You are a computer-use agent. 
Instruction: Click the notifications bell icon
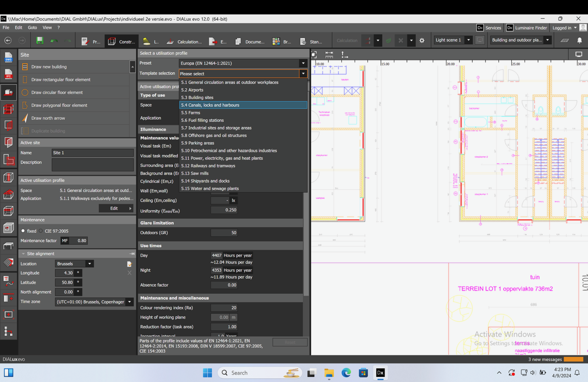click(579, 40)
